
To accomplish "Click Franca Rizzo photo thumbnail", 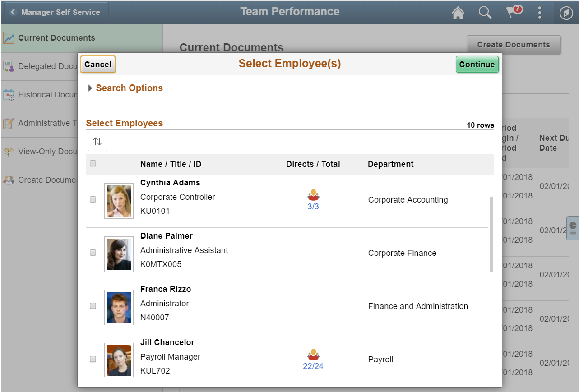I will pos(119,307).
